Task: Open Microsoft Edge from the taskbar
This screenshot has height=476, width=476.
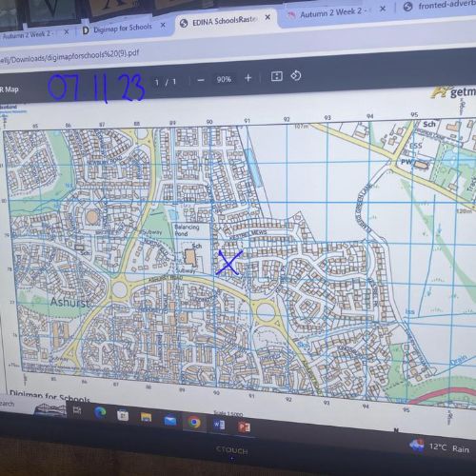Action: pyautogui.click(x=100, y=412)
